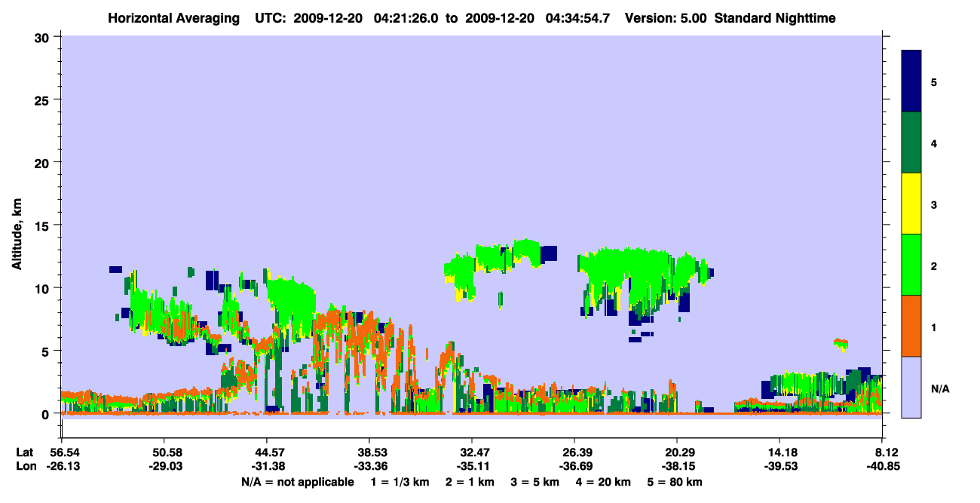Click the dark green colorbar segment labeled 4
Screen dimensions: 980x503
pos(911,143)
